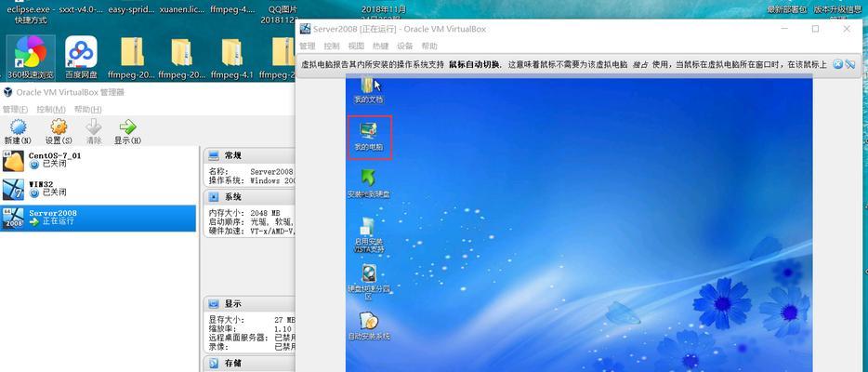
Task: Open the 百度网盘 desktop shortcut
Action: [x=81, y=58]
